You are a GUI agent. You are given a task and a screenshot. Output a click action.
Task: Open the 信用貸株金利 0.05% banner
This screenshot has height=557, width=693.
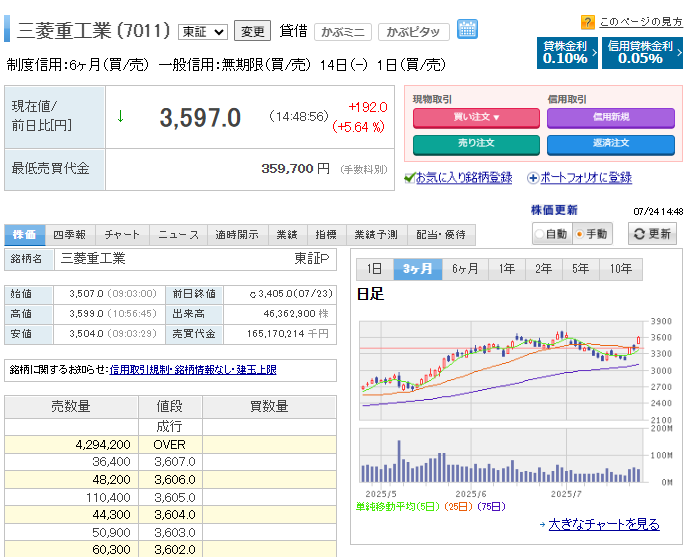pyautogui.click(x=643, y=53)
